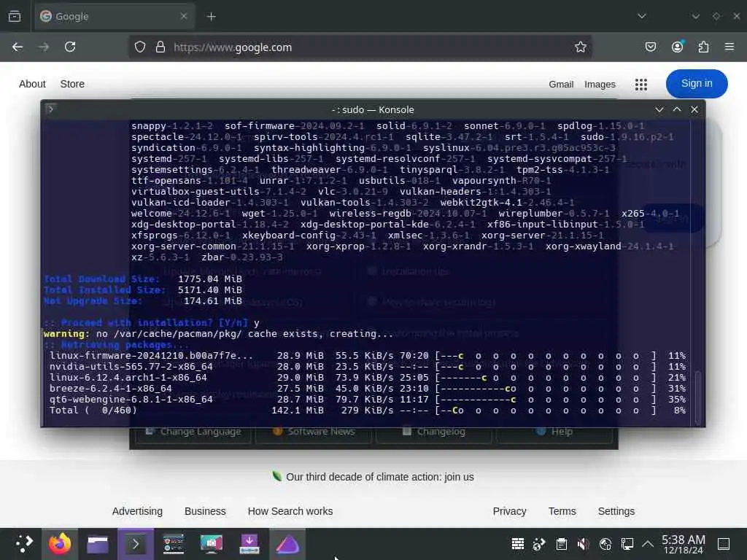The image size is (747, 560).
Task: Open the Terms footer link
Action: point(562,511)
